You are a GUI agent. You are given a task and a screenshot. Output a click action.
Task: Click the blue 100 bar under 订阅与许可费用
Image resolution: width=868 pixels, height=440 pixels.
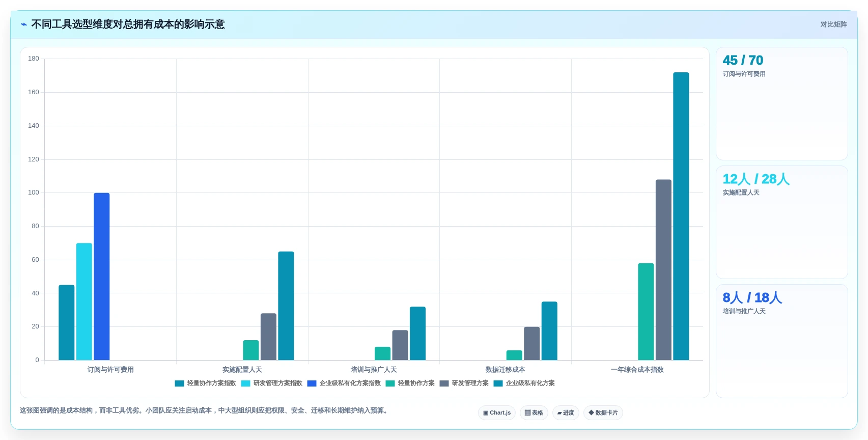pyautogui.click(x=102, y=277)
